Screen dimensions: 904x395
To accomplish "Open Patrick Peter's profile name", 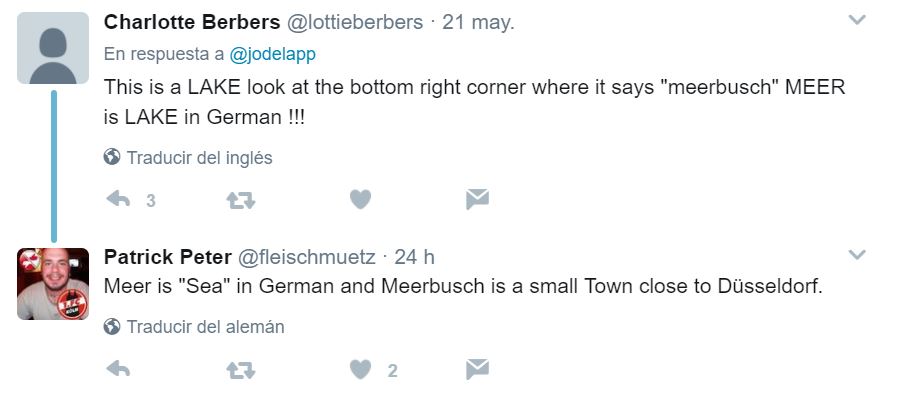I will (168, 257).
